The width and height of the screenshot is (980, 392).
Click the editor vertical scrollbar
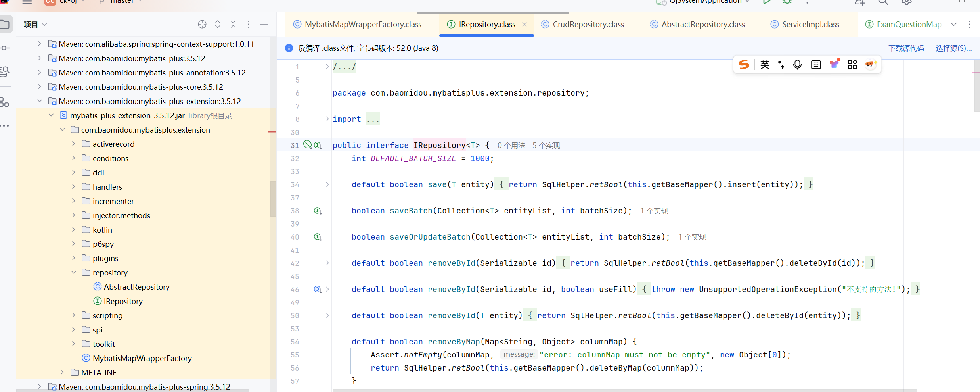[977, 86]
